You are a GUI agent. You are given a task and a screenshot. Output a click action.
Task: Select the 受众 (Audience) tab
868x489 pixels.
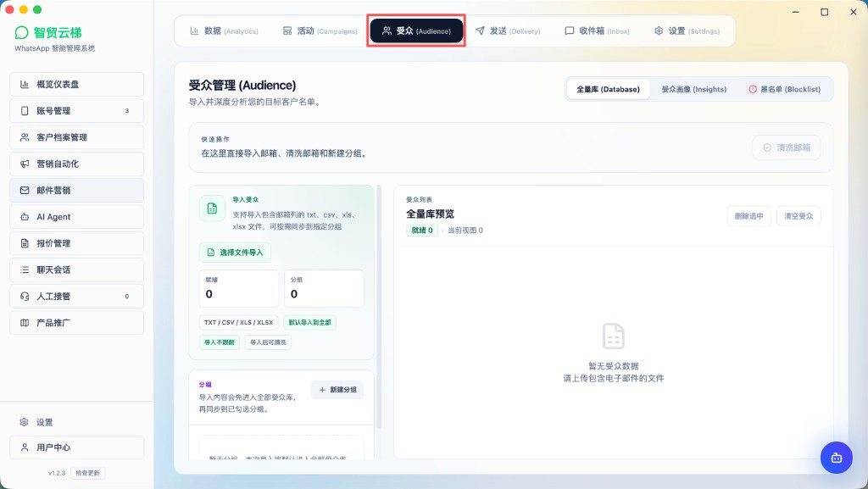(x=416, y=31)
